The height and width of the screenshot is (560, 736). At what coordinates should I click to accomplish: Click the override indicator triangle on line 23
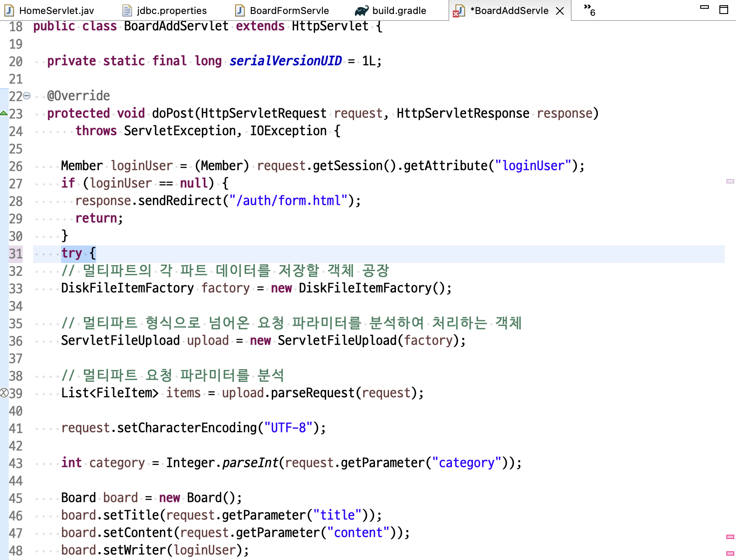[x=4, y=114]
